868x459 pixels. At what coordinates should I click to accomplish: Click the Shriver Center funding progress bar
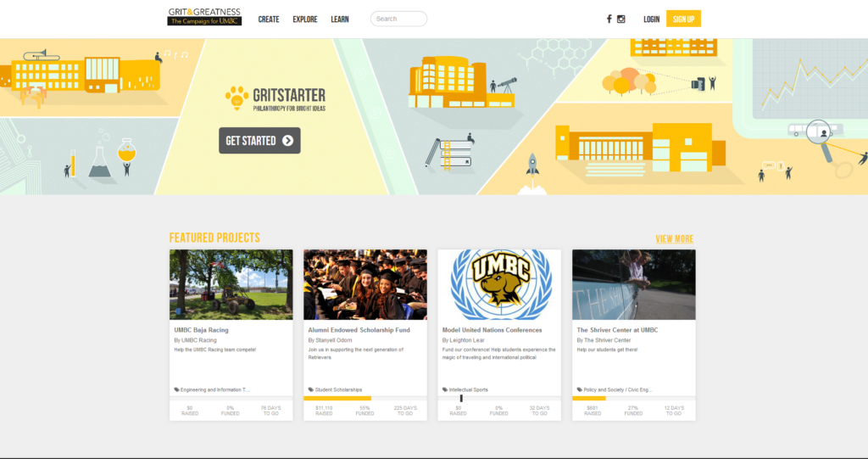(x=634, y=399)
